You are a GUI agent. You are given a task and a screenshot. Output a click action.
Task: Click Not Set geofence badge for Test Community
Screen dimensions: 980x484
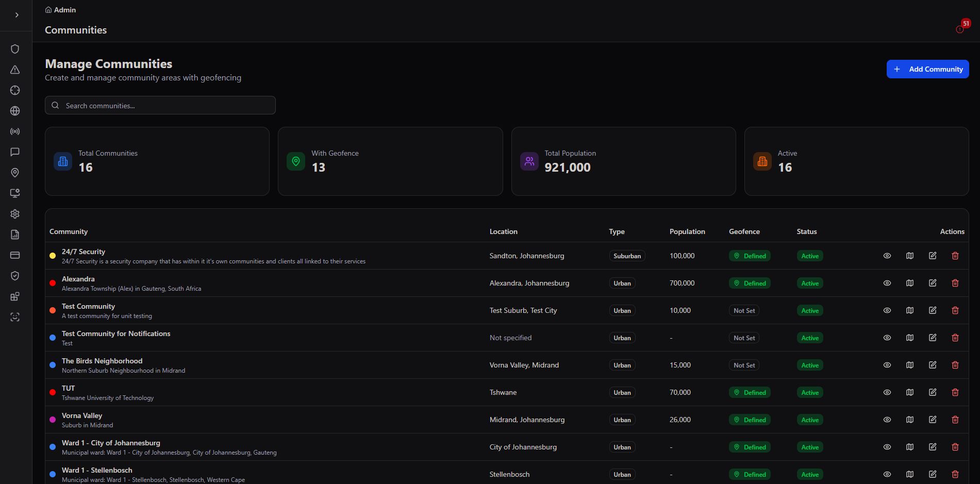click(744, 310)
